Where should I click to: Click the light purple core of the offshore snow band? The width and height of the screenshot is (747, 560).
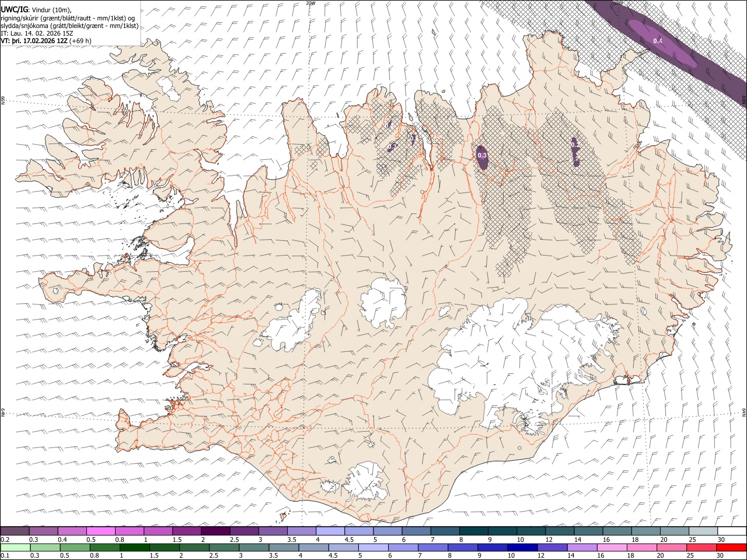[x=661, y=43]
